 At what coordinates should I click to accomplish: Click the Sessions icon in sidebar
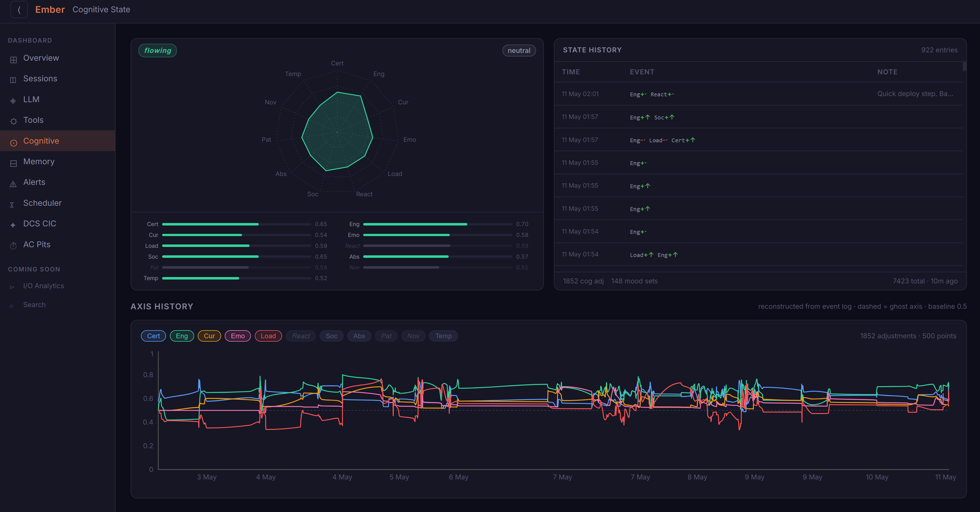pyautogui.click(x=13, y=80)
